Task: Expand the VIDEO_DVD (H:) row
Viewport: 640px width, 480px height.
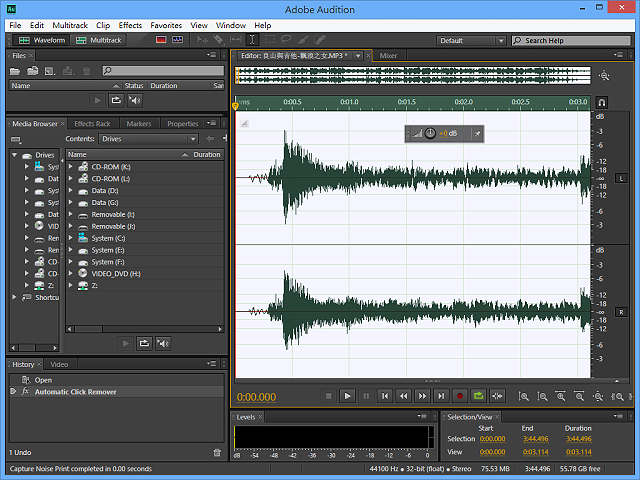Action: (x=71, y=273)
